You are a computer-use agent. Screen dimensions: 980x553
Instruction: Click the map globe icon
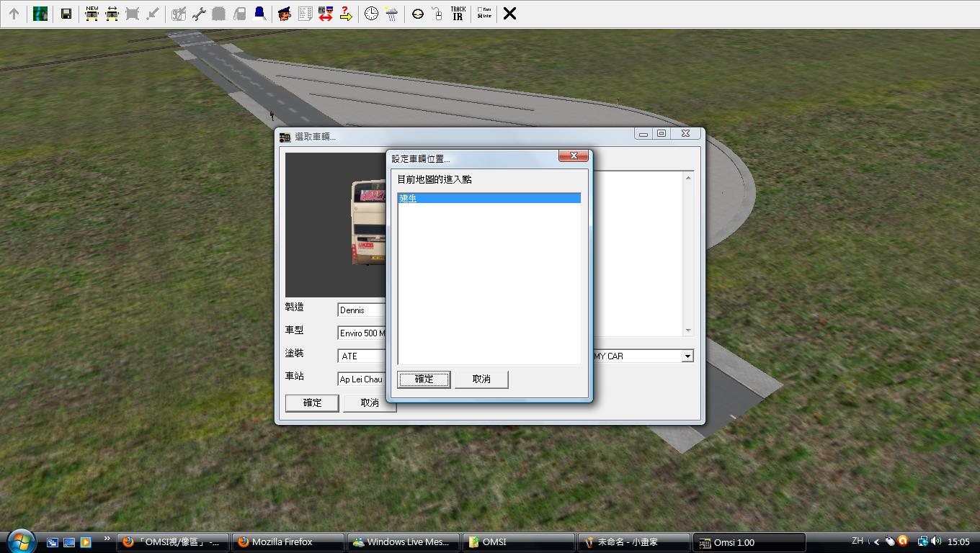(40, 14)
